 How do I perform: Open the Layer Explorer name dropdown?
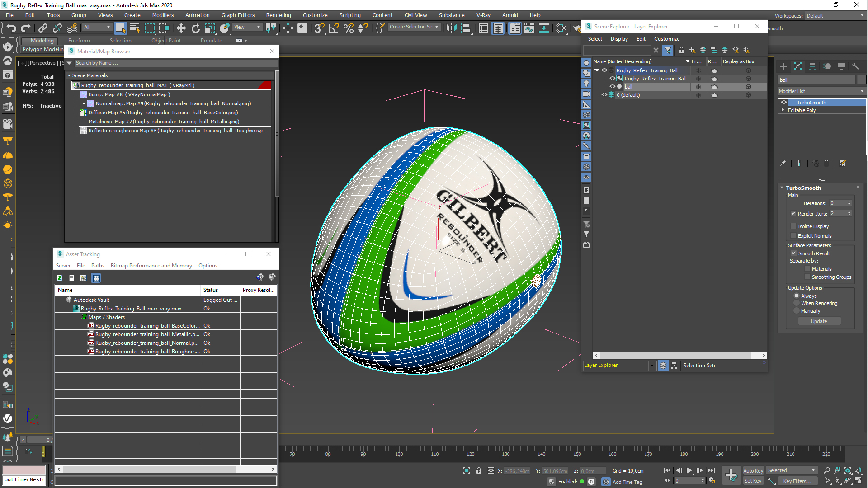pos(651,366)
